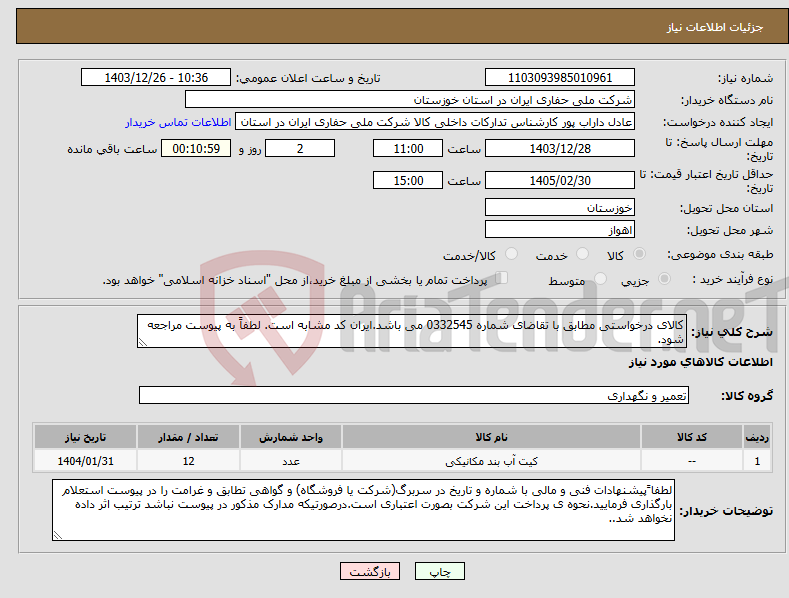Click the کد کالا column header
This screenshot has height=598, width=789.
point(691,437)
